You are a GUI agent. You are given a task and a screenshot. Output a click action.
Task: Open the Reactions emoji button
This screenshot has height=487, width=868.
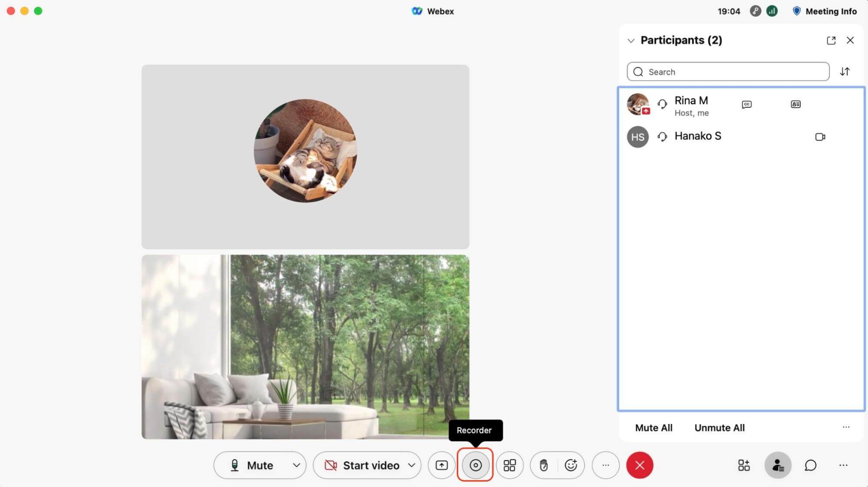[x=571, y=465]
